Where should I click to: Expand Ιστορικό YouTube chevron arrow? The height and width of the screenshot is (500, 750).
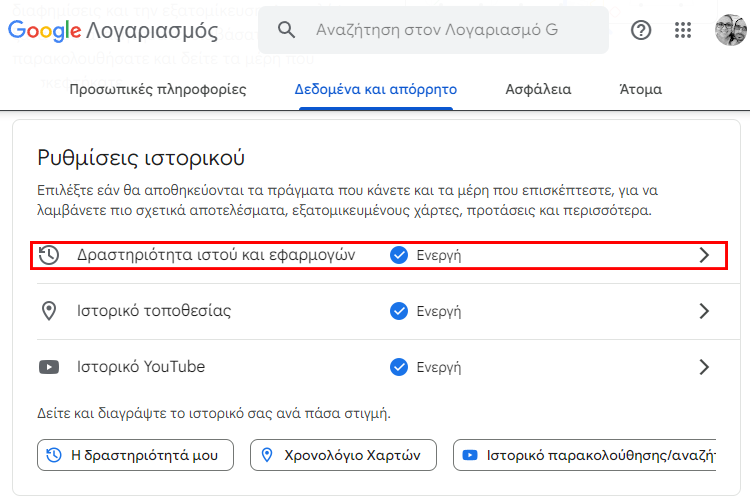coord(704,367)
